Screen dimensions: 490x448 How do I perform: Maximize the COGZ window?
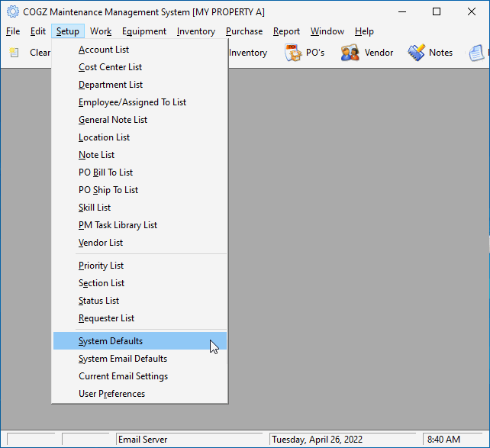click(x=437, y=12)
